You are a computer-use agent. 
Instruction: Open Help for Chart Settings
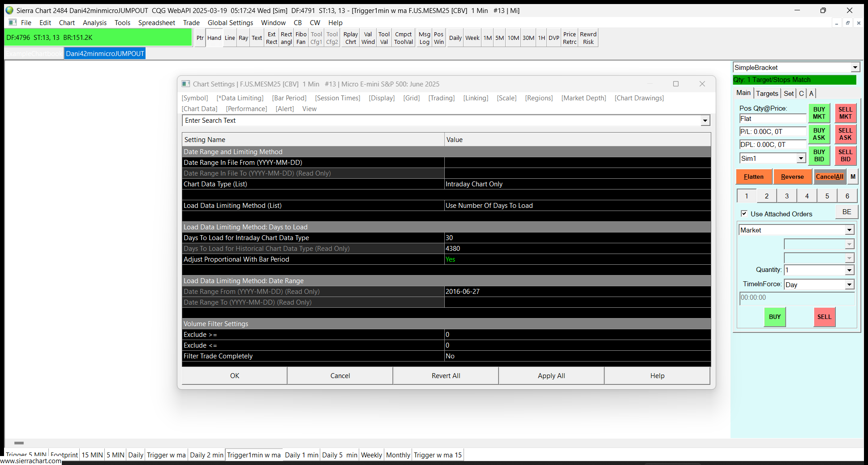click(x=657, y=376)
